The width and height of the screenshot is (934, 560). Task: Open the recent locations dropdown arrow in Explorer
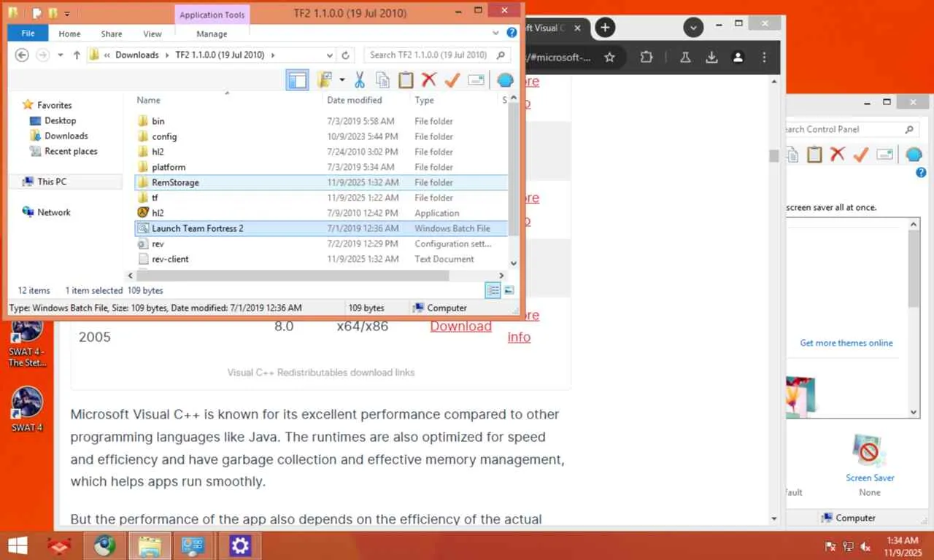point(61,55)
